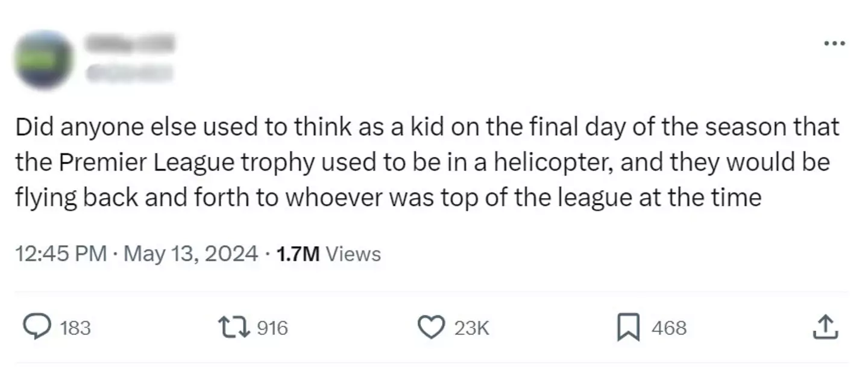Open the share upload arrow icon
Viewport: 868px width, 373px height.
tap(826, 328)
